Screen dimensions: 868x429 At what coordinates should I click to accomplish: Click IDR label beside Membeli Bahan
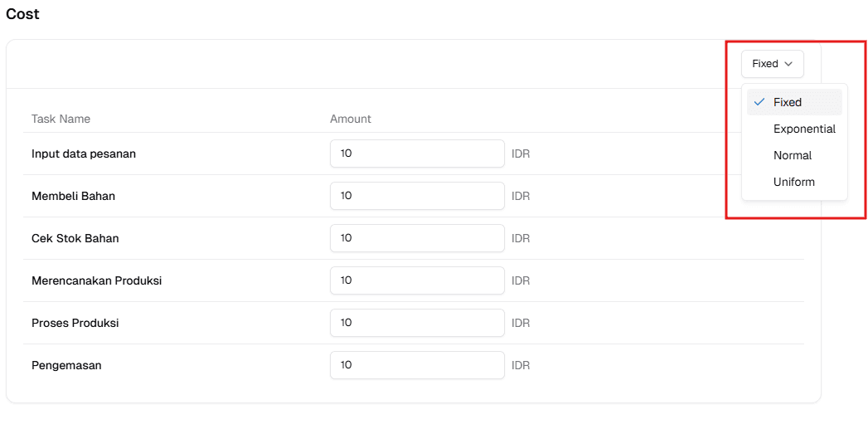[x=521, y=197]
